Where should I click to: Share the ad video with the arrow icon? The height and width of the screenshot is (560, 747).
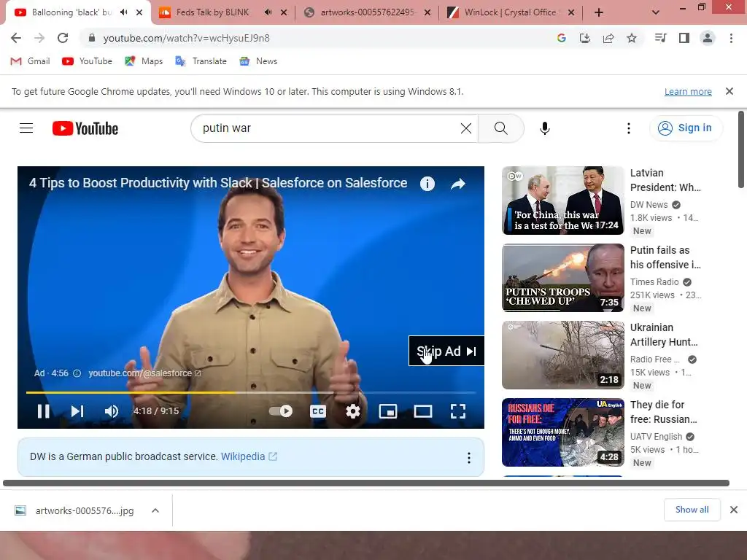point(458,184)
